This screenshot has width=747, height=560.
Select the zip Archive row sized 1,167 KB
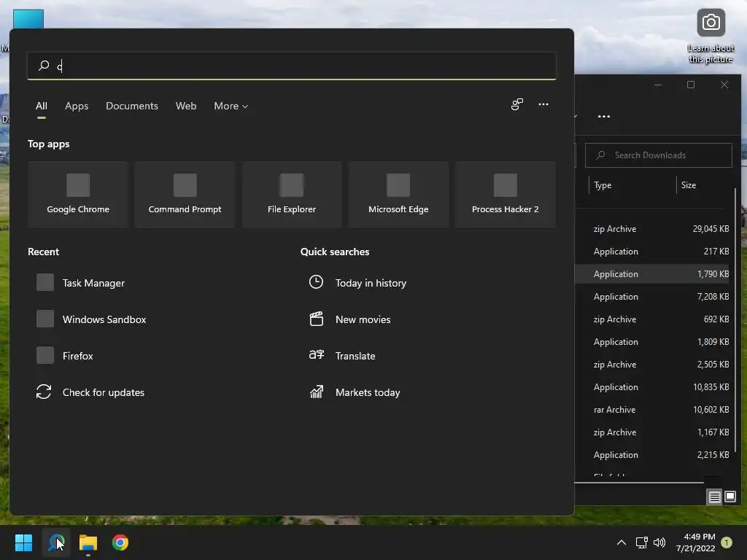tap(651, 432)
